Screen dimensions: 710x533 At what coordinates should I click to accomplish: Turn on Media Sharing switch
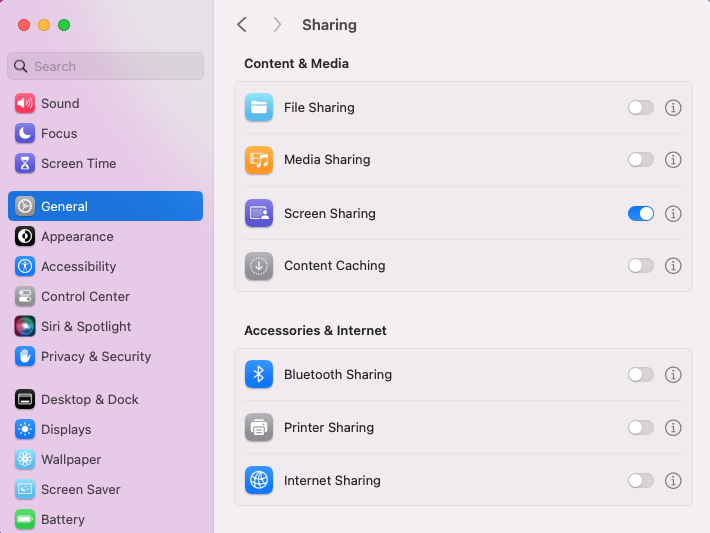(x=641, y=160)
